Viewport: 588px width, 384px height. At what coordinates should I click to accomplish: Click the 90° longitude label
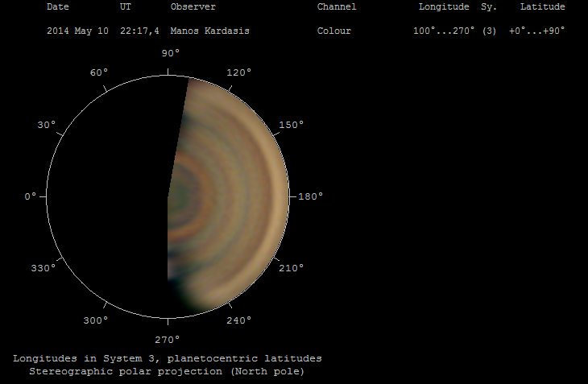coord(171,53)
